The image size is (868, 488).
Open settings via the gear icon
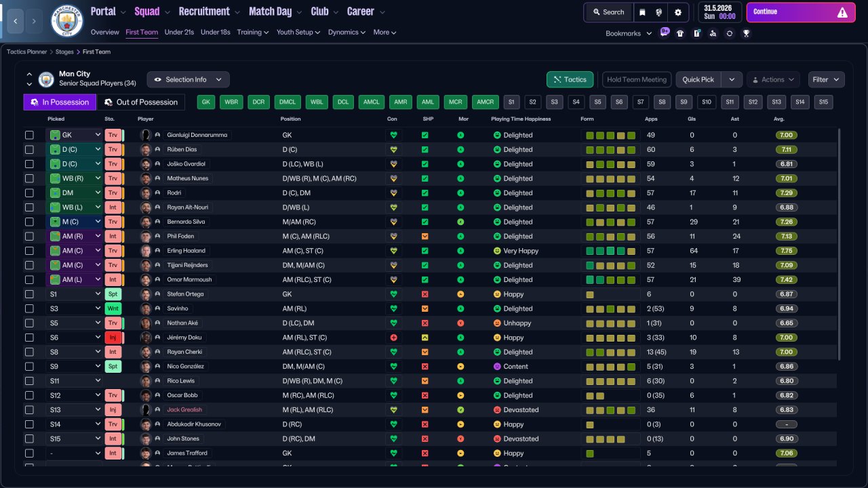point(677,12)
